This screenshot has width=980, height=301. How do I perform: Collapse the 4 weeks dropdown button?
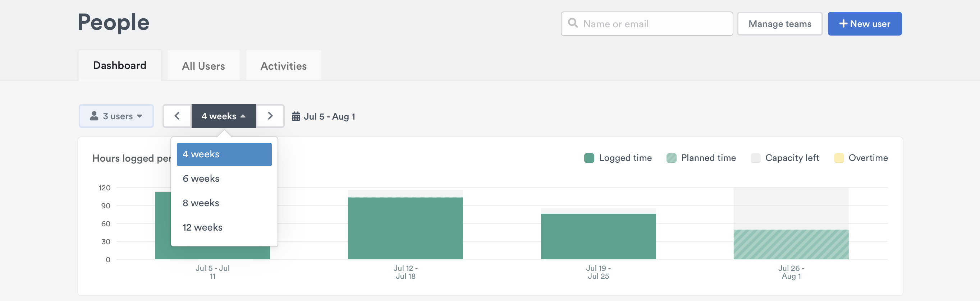point(223,116)
